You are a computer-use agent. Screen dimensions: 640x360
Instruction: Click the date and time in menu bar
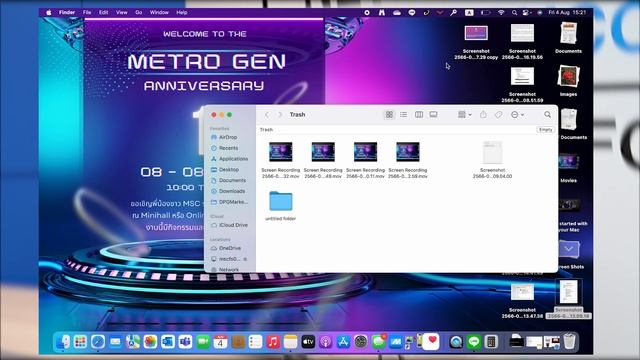click(x=567, y=13)
